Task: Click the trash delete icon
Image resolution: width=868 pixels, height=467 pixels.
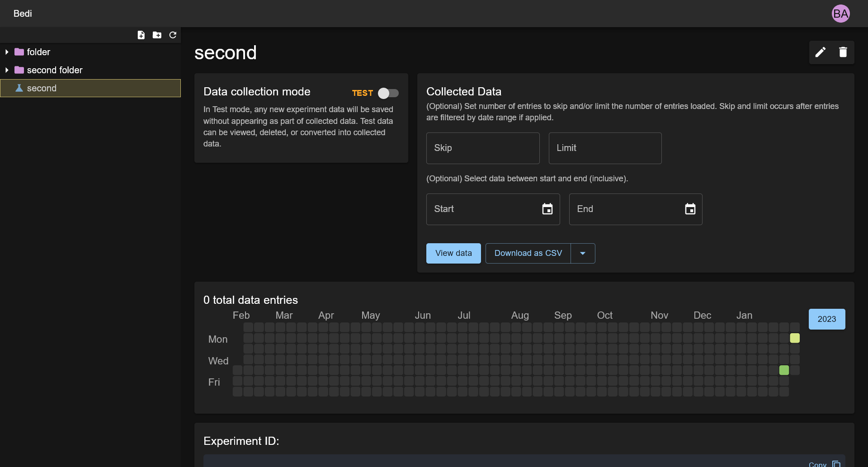Action: [x=843, y=52]
